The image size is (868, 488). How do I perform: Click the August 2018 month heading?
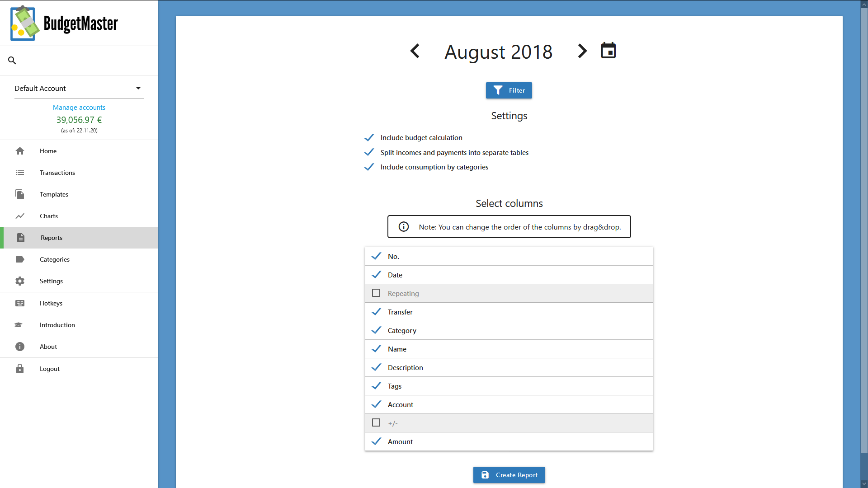pos(498,52)
